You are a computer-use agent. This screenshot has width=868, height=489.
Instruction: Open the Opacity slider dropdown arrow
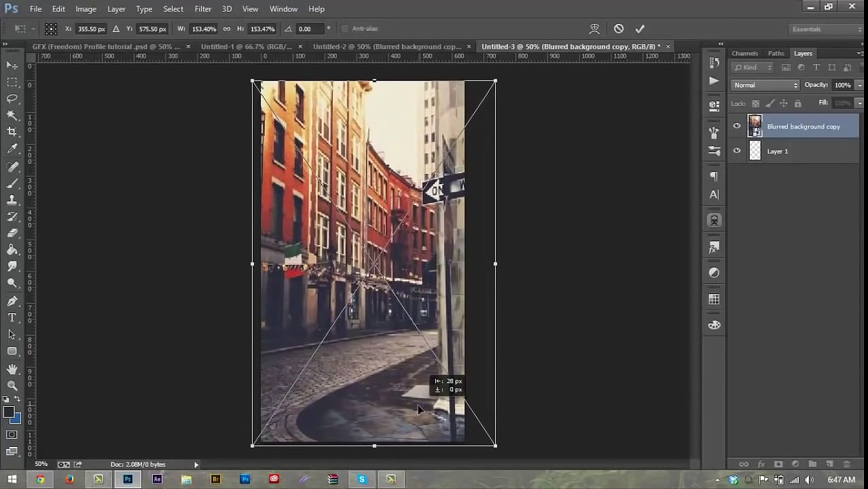coord(858,85)
